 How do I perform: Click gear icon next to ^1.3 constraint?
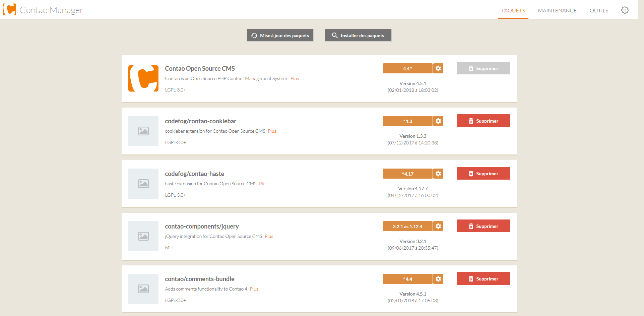point(438,121)
